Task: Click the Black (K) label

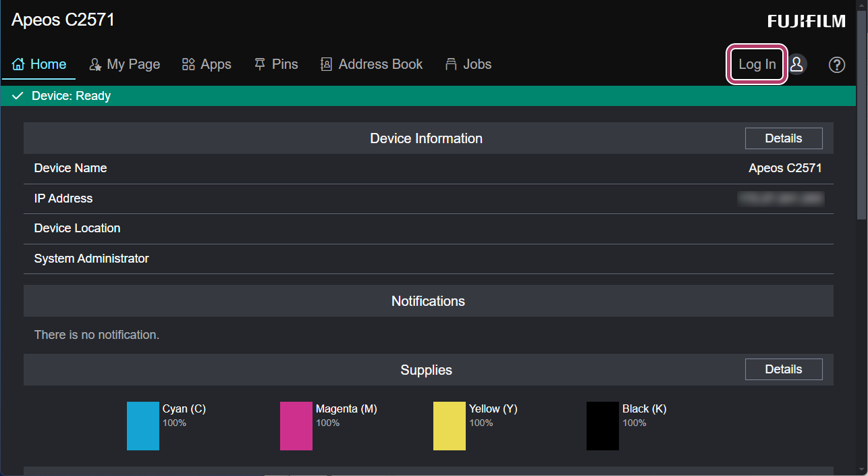Action: pyautogui.click(x=645, y=409)
